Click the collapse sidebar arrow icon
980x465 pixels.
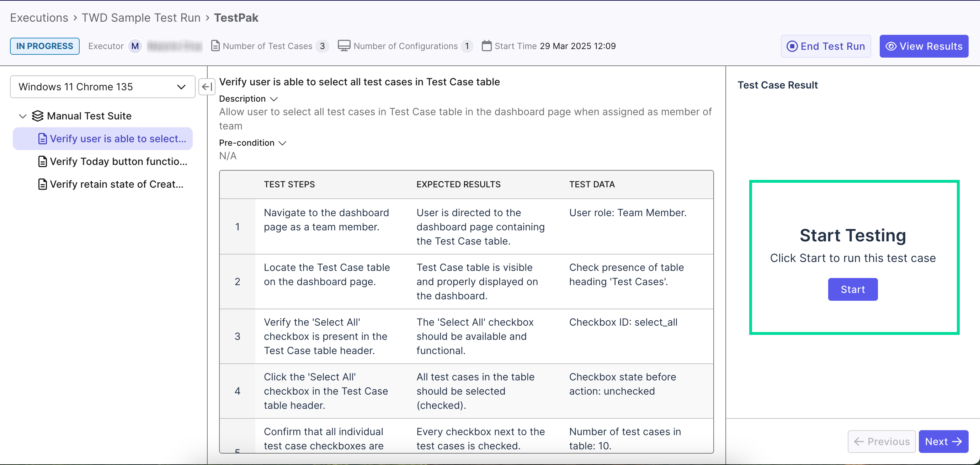207,87
